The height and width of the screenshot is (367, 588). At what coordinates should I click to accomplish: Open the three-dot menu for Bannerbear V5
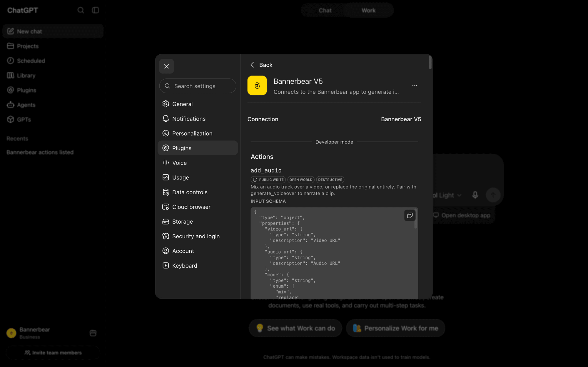point(415,86)
